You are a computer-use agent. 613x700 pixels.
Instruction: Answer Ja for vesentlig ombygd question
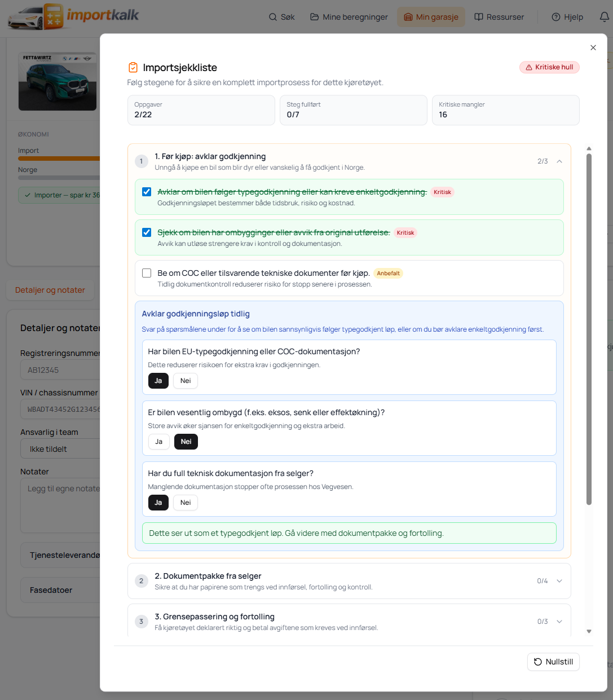click(158, 442)
